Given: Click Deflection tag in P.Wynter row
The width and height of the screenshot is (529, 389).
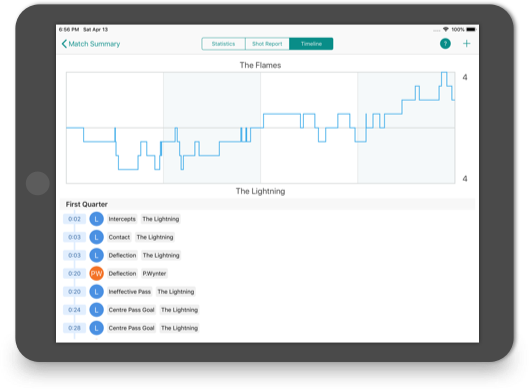Looking at the screenshot, I should pos(122,274).
